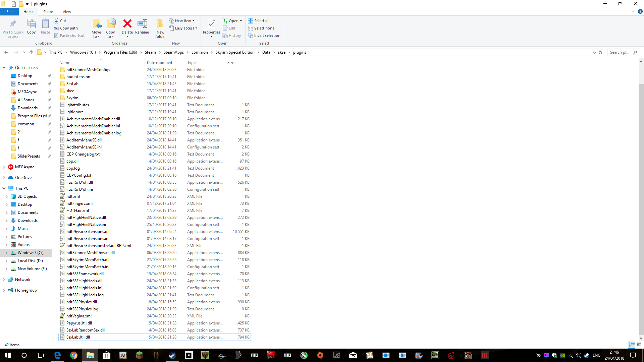Click the Copy ribbon icon
Image resolution: width=644 pixels, height=362 pixels.
point(31,24)
